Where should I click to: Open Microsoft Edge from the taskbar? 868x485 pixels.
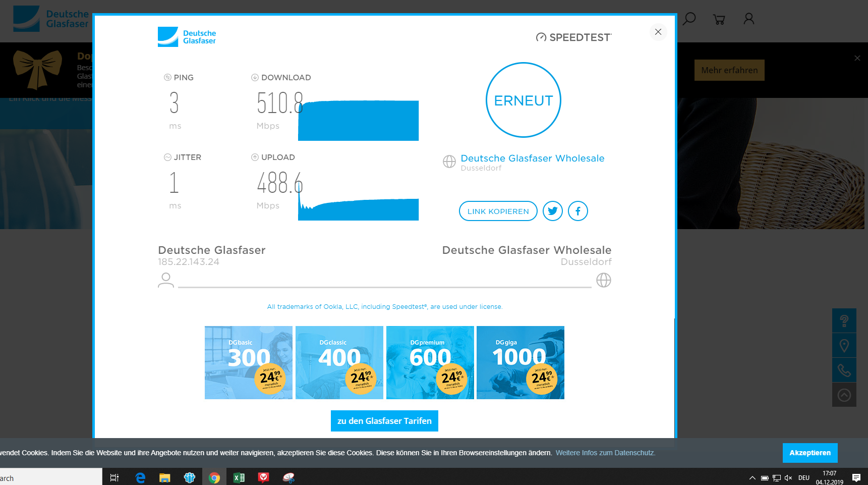click(140, 477)
